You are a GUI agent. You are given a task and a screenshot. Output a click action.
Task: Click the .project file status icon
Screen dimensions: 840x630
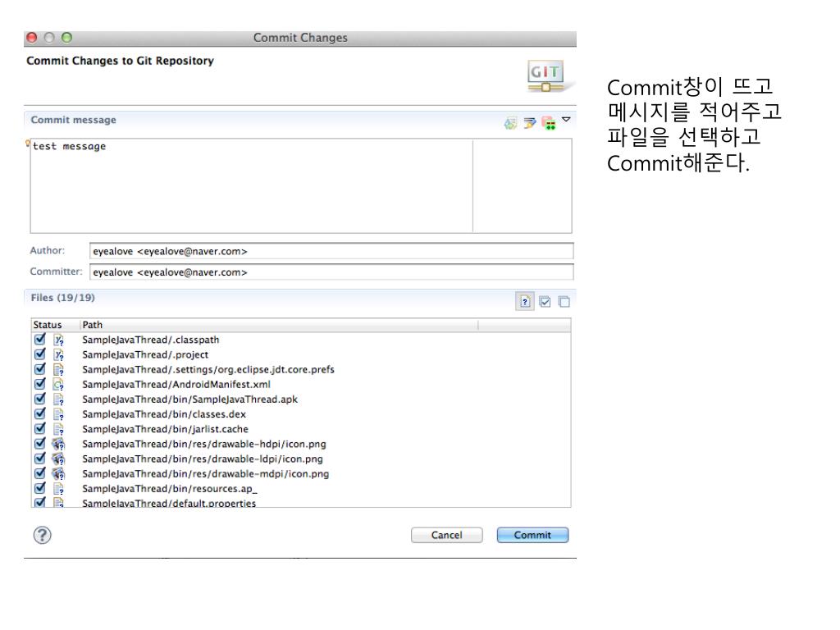58,354
